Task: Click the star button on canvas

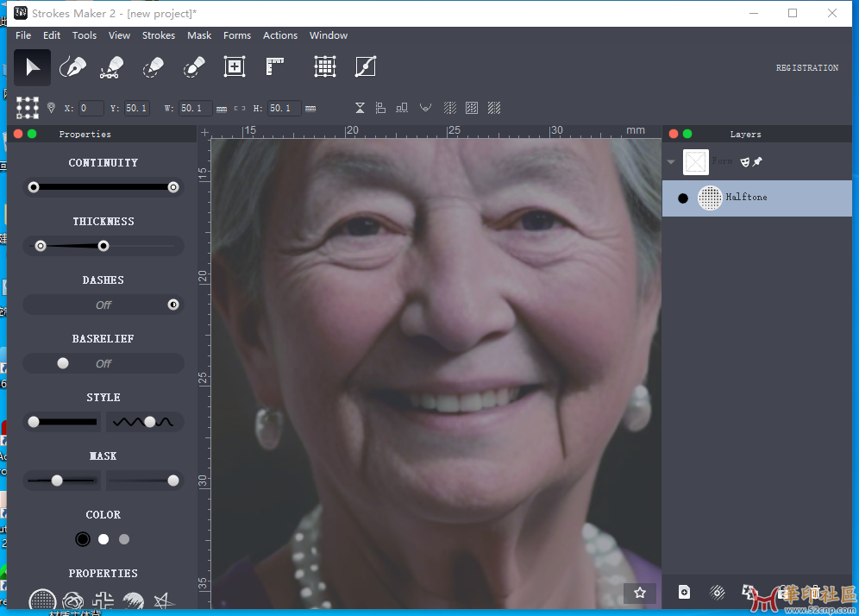Action: (x=640, y=593)
